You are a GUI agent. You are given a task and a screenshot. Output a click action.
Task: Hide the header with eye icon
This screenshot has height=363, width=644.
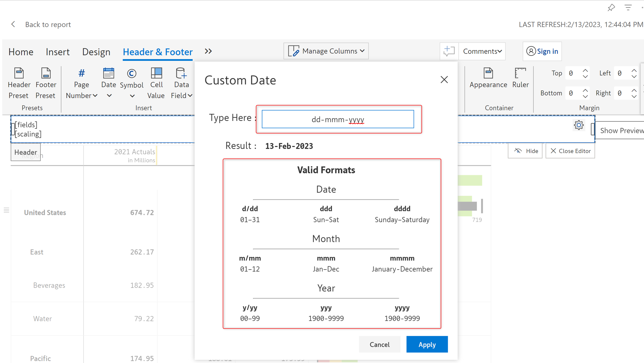pos(525,151)
